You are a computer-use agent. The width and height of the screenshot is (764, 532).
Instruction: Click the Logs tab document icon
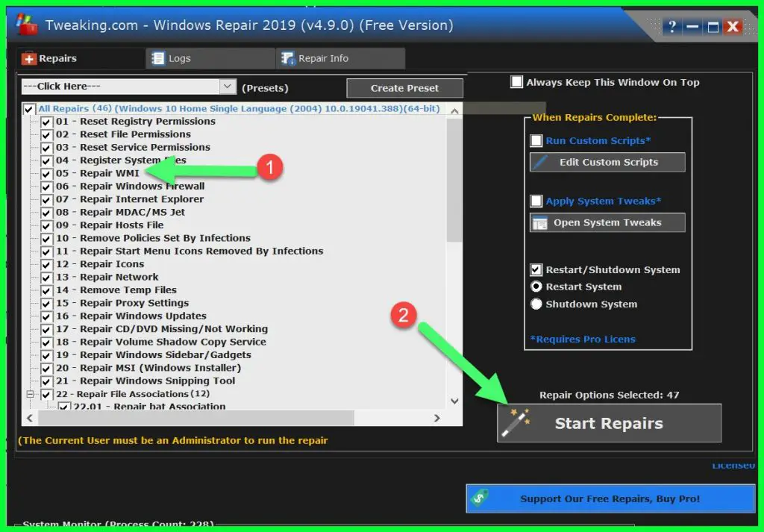[158, 58]
